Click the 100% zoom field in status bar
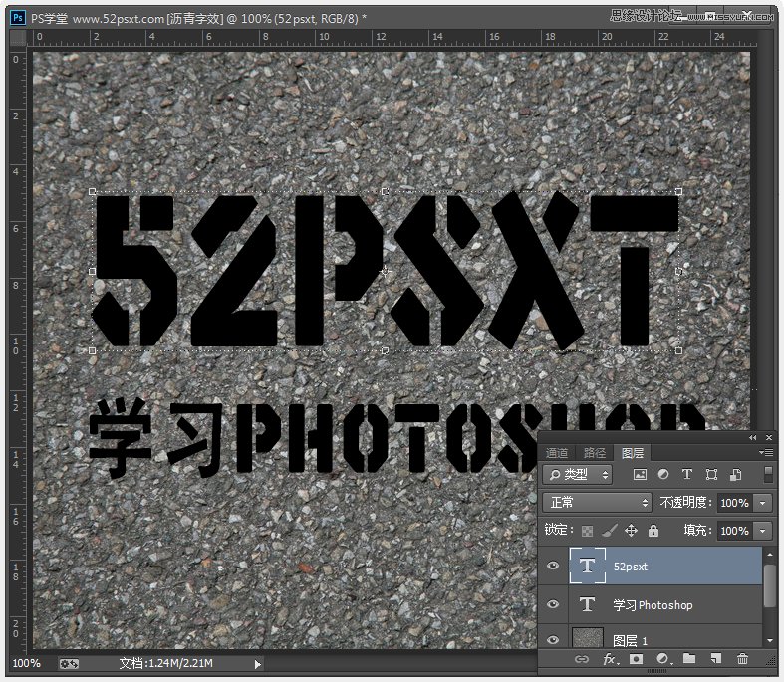Image resolution: width=784 pixels, height=682 pixels. (27, 663)
